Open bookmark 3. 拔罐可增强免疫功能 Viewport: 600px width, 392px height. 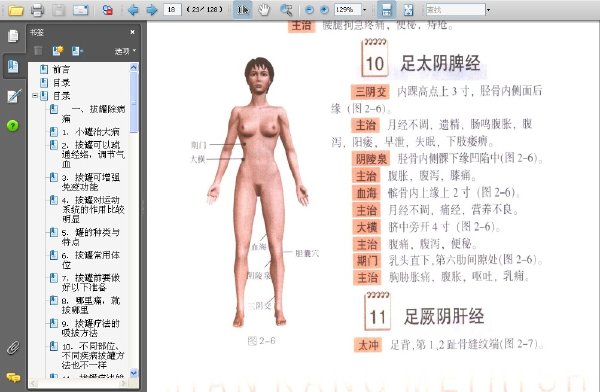click(x=91, y=182)
